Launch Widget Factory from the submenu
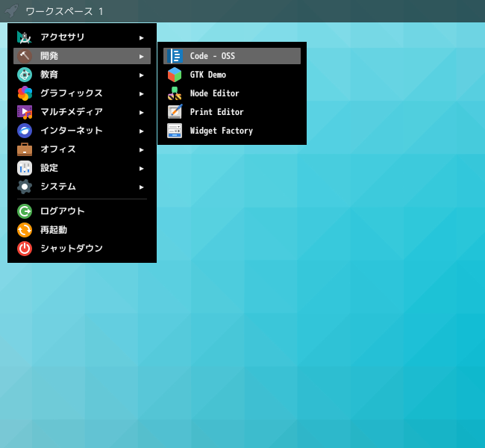485x448 pixels. (x=221, y=131)
